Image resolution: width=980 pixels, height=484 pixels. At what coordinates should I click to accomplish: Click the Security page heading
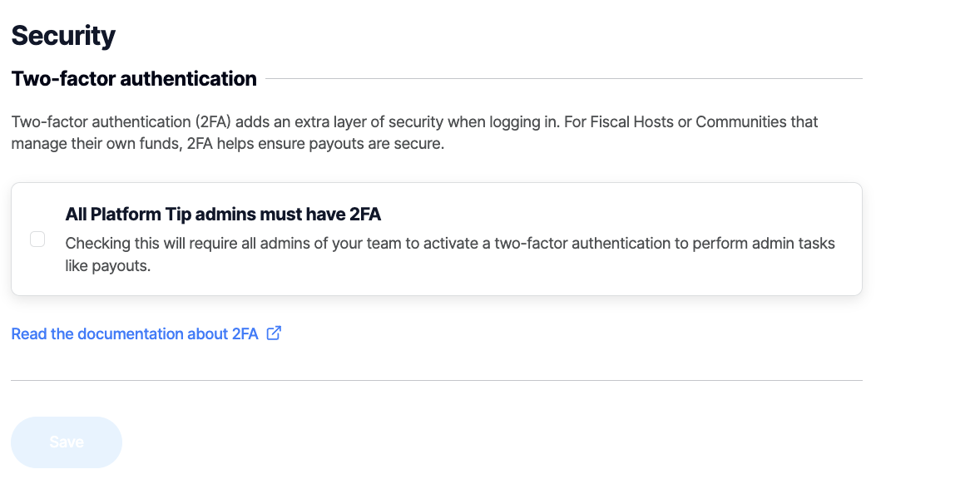[63, 36]
